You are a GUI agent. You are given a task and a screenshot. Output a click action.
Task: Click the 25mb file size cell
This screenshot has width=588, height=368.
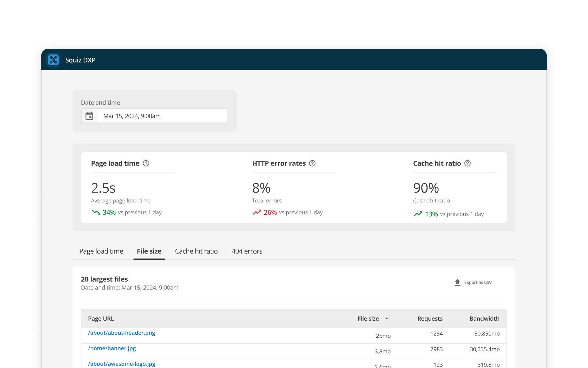point(383,336)
